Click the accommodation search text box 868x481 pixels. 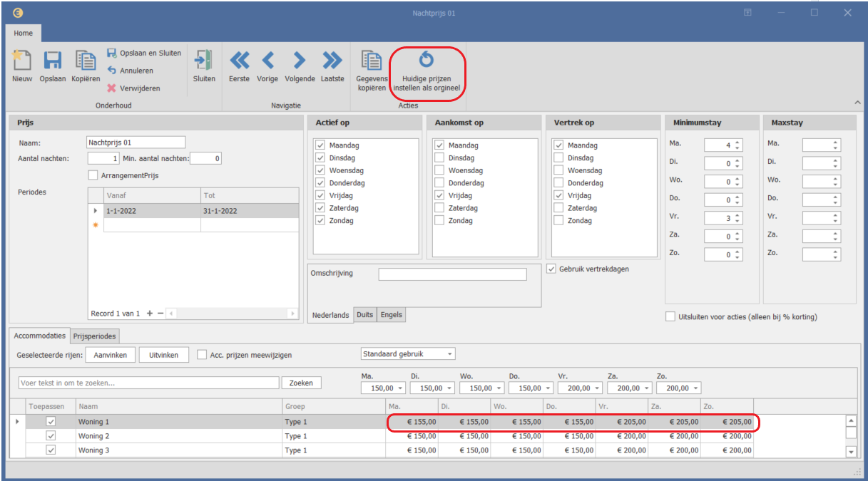(148, 383)
